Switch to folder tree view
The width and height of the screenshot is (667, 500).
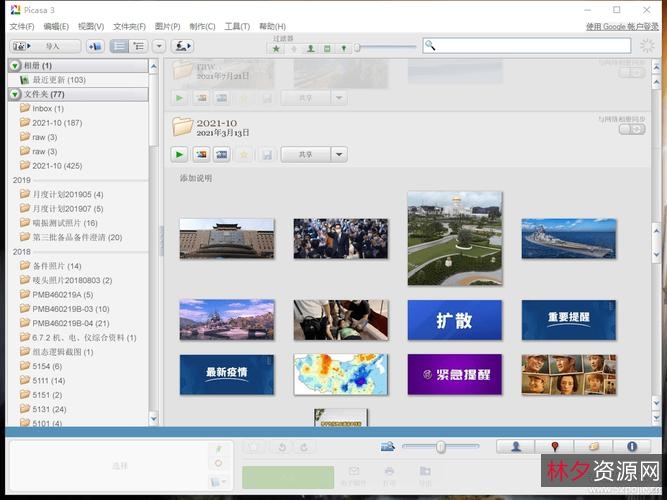point(138,46)
